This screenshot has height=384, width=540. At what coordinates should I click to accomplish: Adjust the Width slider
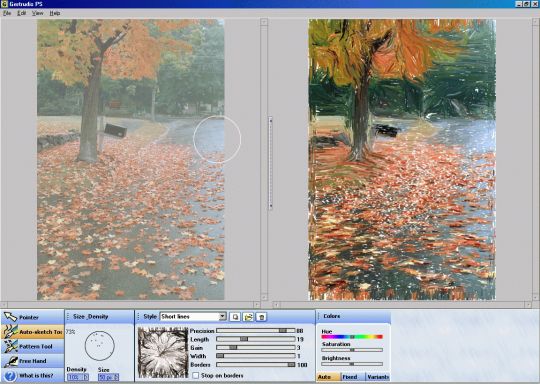256,356
